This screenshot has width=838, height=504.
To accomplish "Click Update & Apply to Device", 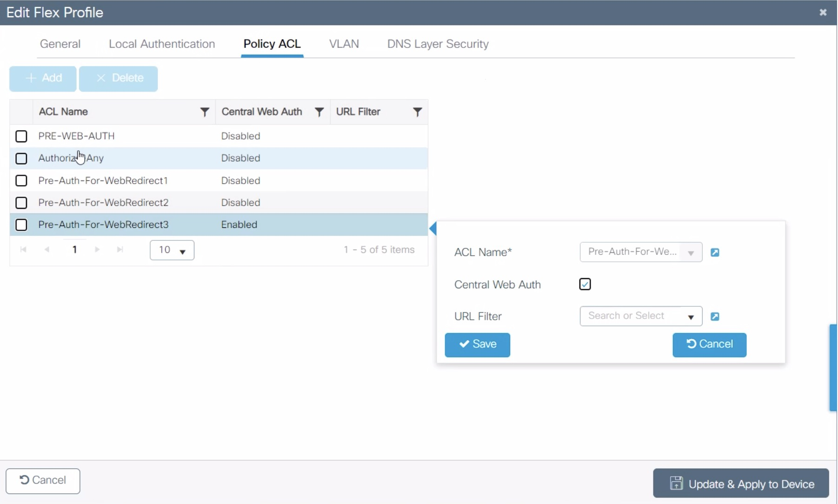I will coord(740,483).
